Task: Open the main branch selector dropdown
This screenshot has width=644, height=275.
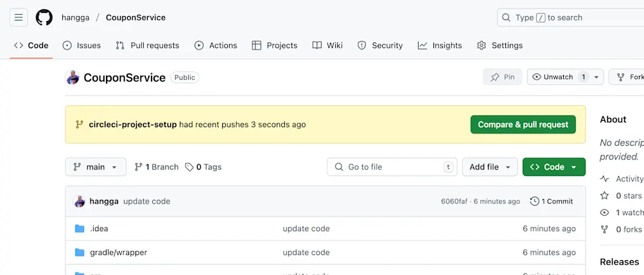Action: pyautogui.click(x=96, y=167)
